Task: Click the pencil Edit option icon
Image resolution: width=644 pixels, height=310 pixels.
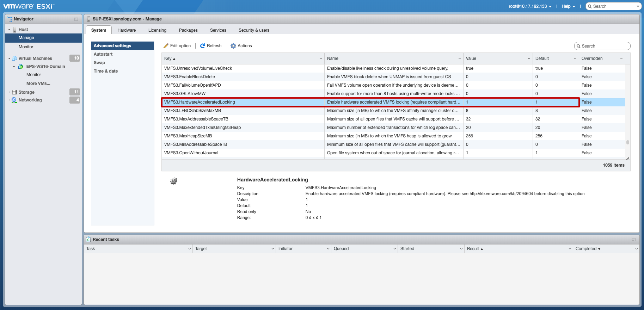Action: (166, 46)
